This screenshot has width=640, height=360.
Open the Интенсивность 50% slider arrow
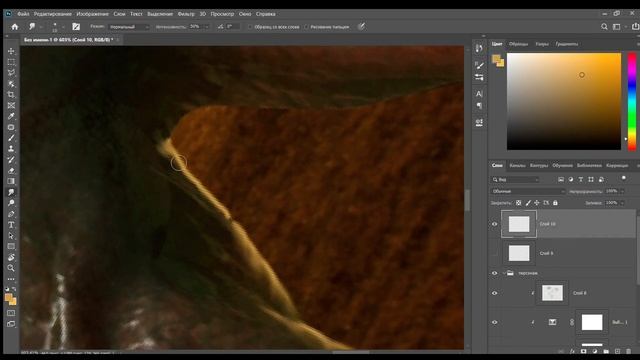(x=207, y=27)
